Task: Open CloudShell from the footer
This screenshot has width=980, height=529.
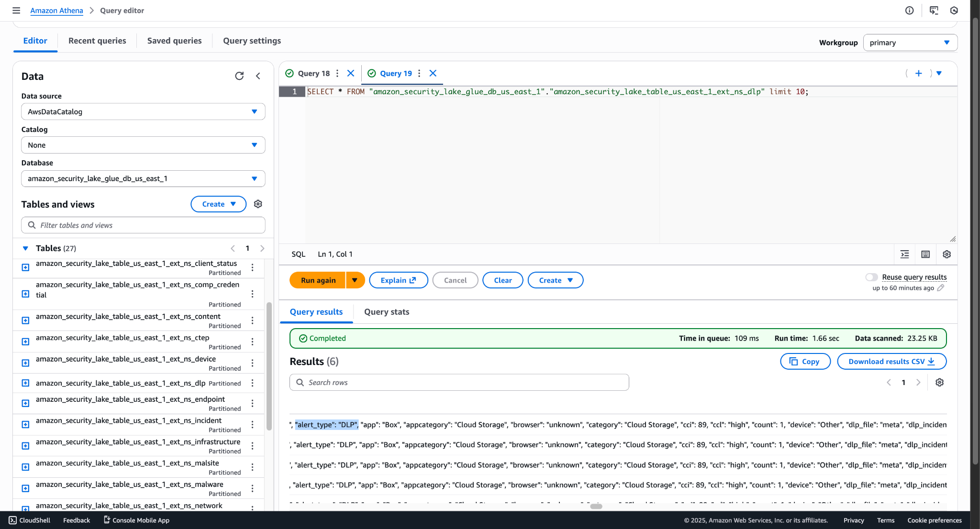Action: coord(30,520)
